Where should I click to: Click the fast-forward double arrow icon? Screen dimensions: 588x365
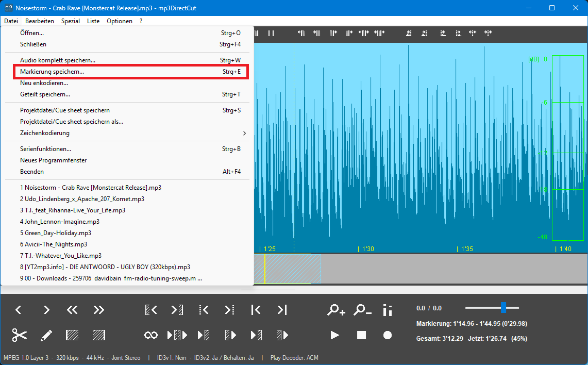click(98, 310)
